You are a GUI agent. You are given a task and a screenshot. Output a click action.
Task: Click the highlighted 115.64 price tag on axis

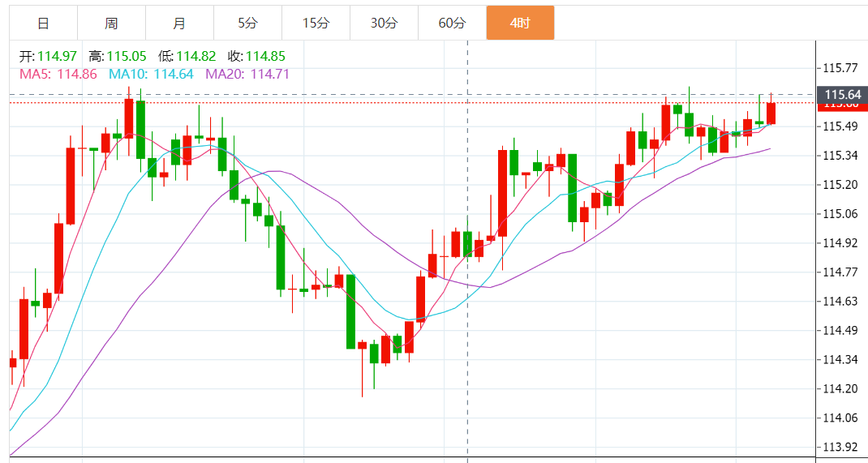(x=841, y=95)
